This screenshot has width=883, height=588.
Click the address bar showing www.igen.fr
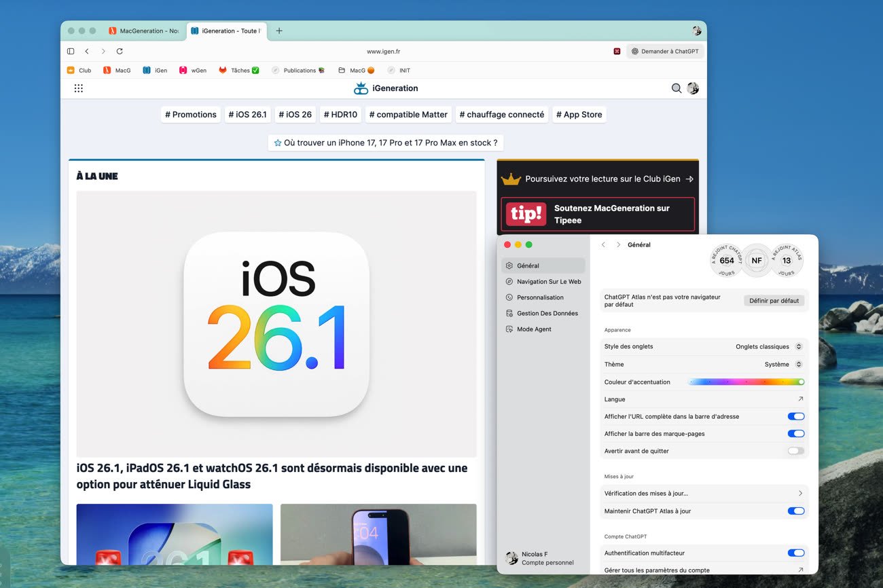383,51
